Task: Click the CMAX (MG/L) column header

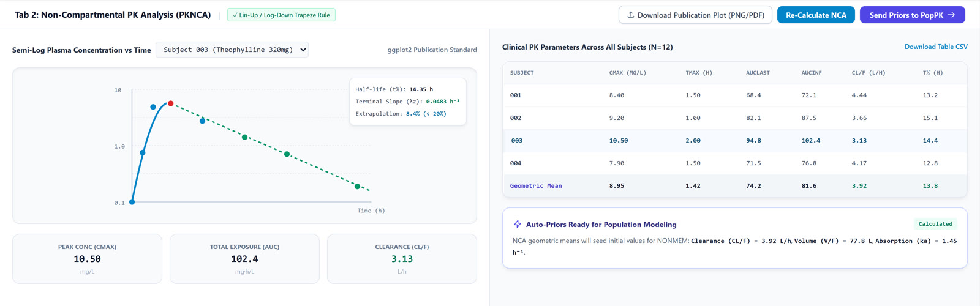Action: (628, 73)
